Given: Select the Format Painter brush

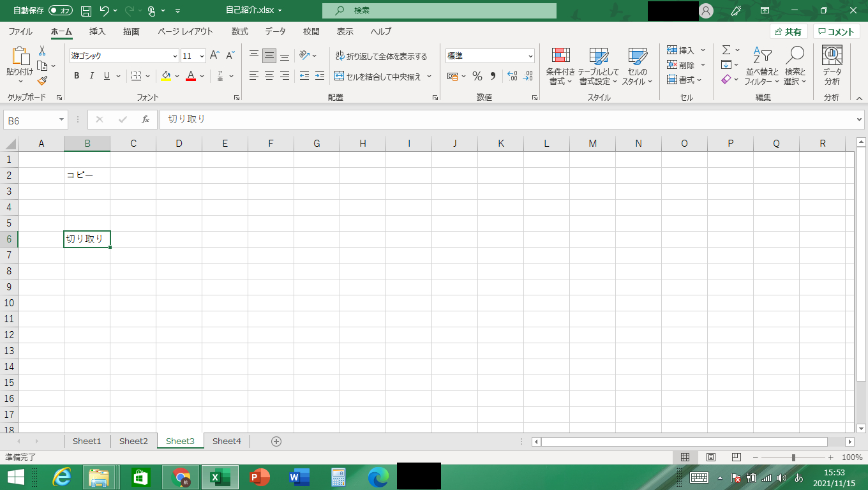Looking at the screenshot, I should coord(42,80).
